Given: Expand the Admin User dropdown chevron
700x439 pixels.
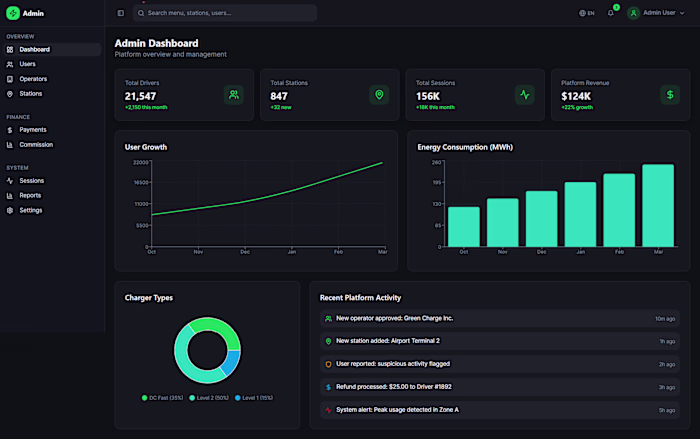Looking at the screenshot, I should [682, 13].
